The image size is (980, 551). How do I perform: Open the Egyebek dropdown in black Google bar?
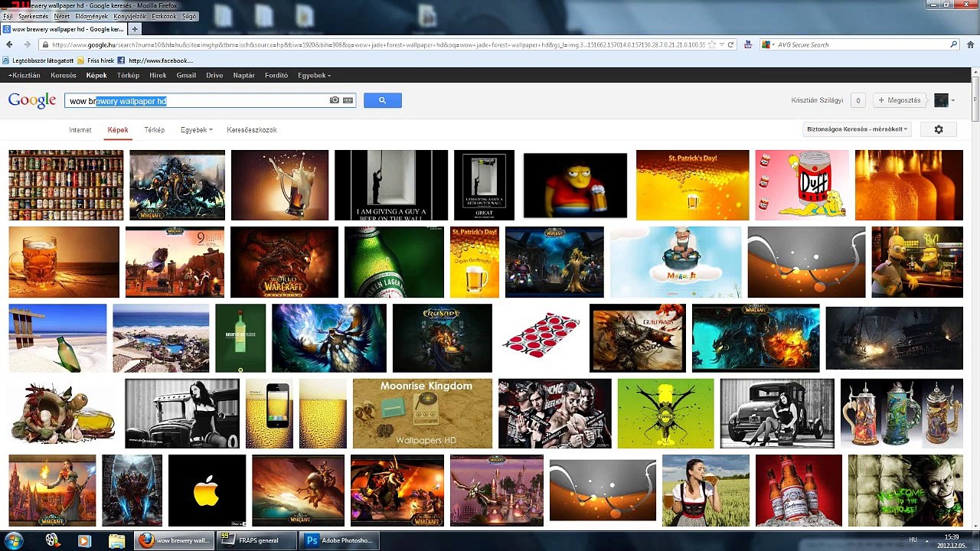[x=314, y=75]
